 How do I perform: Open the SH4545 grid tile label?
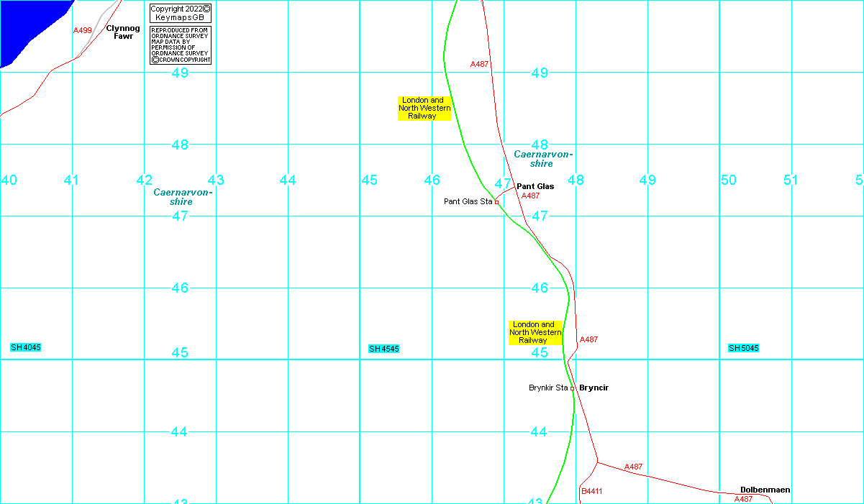[x=384, y=349]
